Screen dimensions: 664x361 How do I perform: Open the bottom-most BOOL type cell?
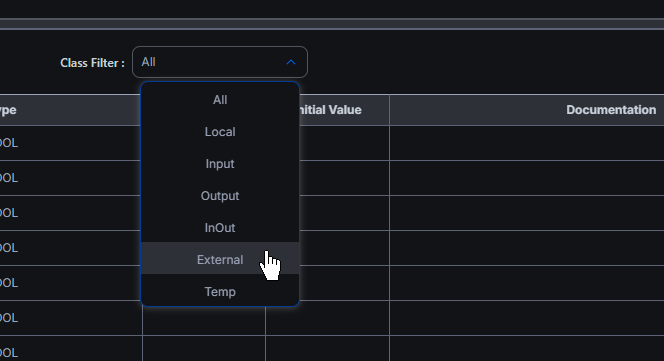pyautogui.click(x=71, y=349)
